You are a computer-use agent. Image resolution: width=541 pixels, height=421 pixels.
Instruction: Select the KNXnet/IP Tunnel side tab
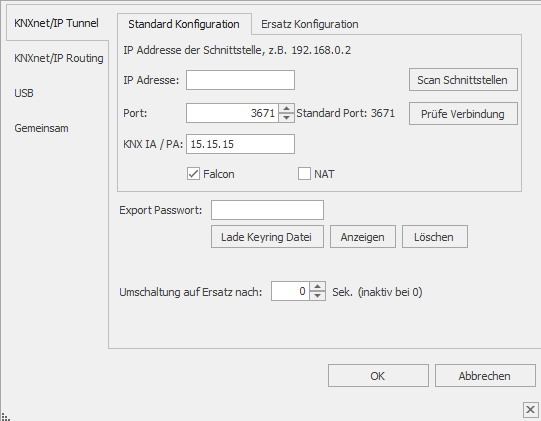(x=57, y=23)
